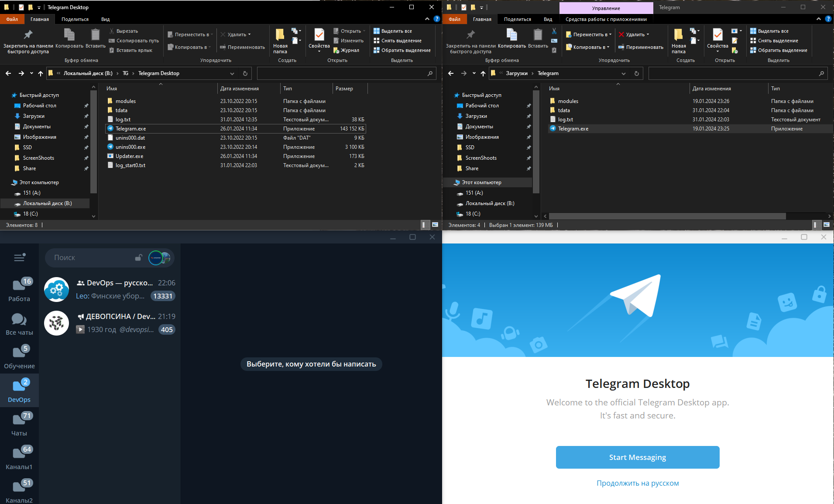Select log_start0.txt in left Explorer
Viewport: 834px width, 504px height.
235,165
